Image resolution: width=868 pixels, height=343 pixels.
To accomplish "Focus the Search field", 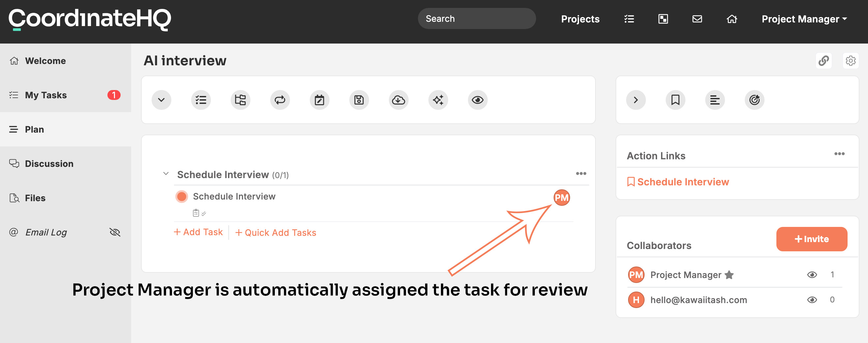I will 477,19.
